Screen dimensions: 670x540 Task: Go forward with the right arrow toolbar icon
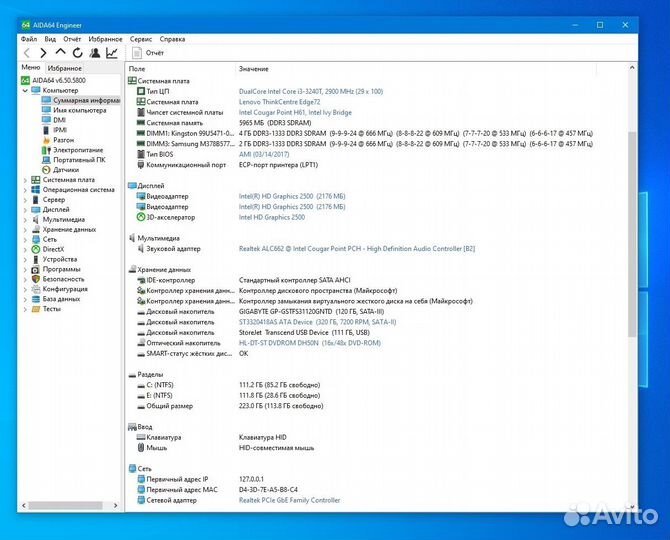[43, 53]
